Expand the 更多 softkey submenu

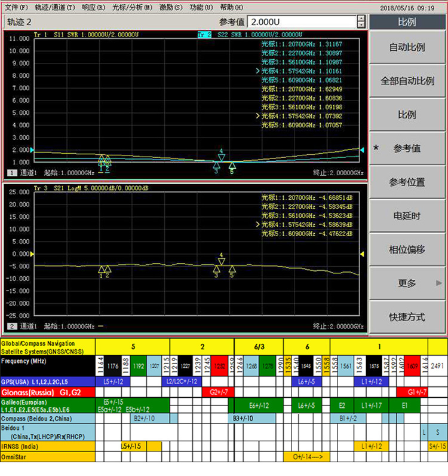pyautogui.click(x=407, y=283)
